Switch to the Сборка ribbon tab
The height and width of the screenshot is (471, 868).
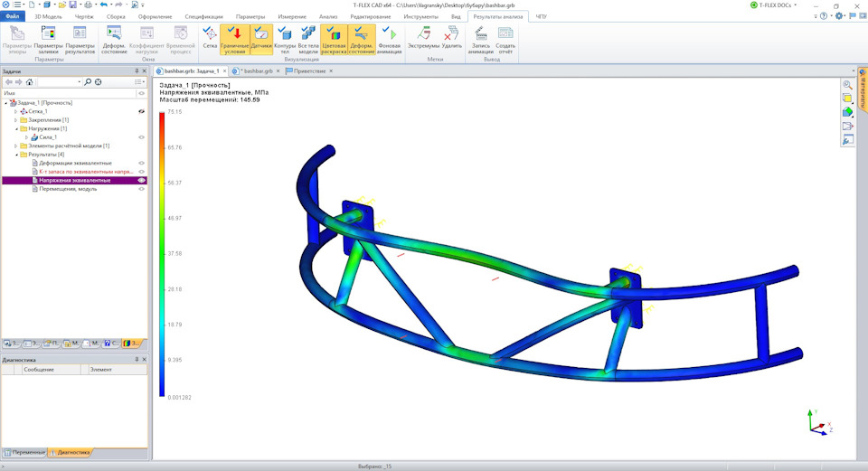pos(116,16)
